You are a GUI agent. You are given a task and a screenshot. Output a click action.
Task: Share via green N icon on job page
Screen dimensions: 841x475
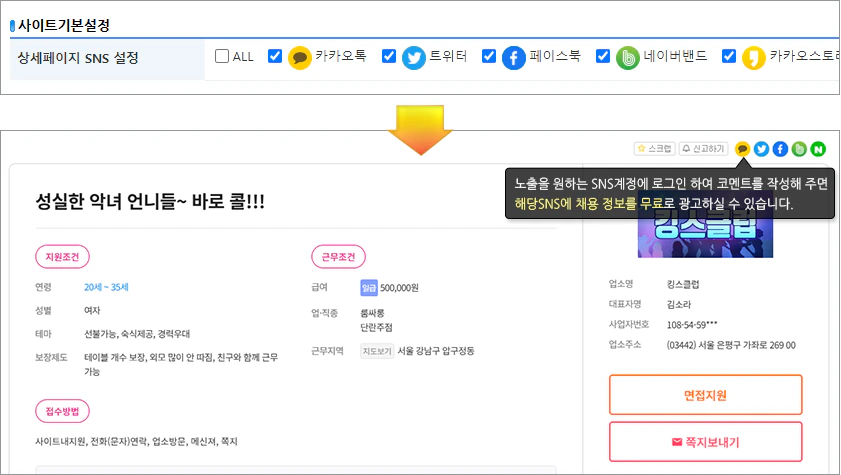pos(818,149)
